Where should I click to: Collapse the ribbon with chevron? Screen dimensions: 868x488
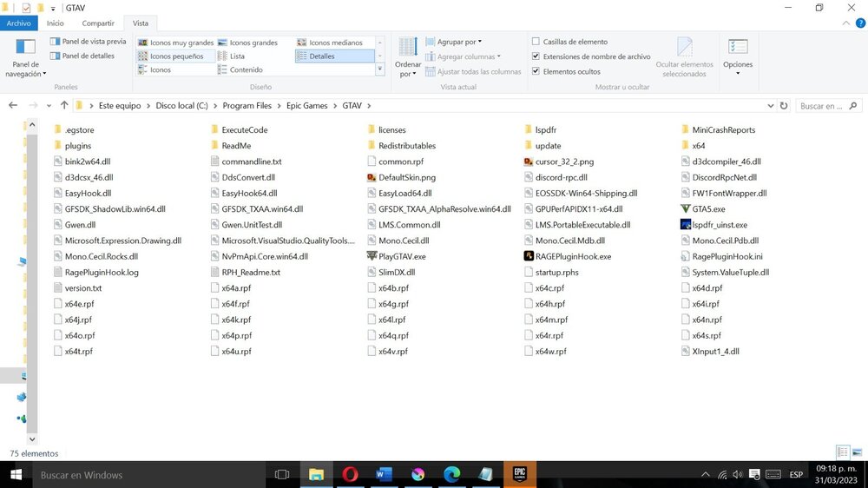pos(845,23)
